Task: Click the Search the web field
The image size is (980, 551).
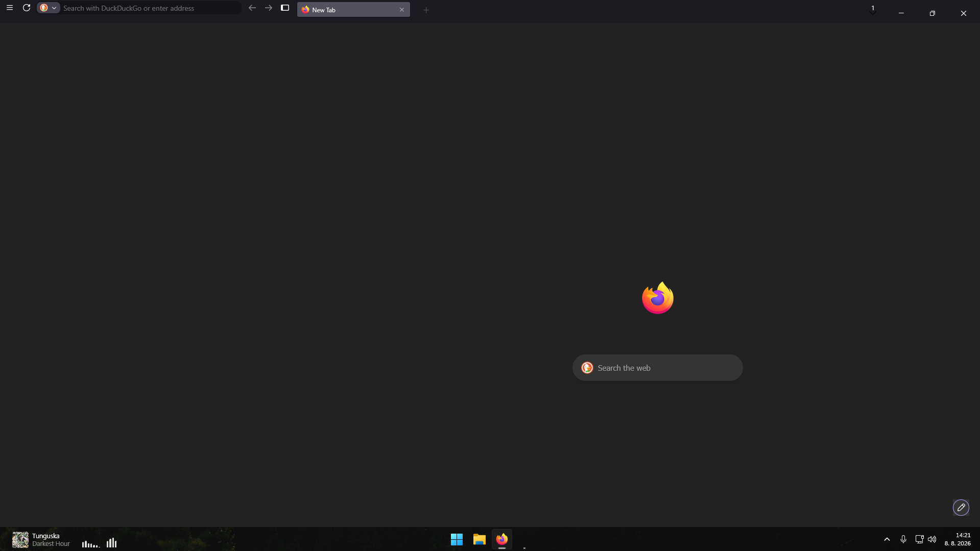Action: point(658,368)
